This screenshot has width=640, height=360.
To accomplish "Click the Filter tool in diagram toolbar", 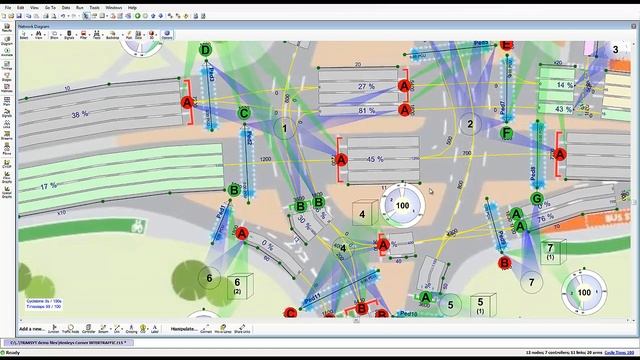I will [83, 35].
